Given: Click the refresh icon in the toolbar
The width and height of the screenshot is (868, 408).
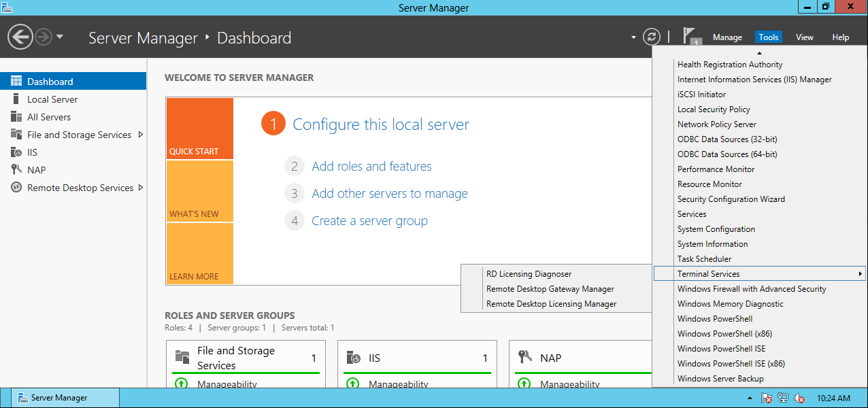Looking at the screenshot, I should [651, 37].
